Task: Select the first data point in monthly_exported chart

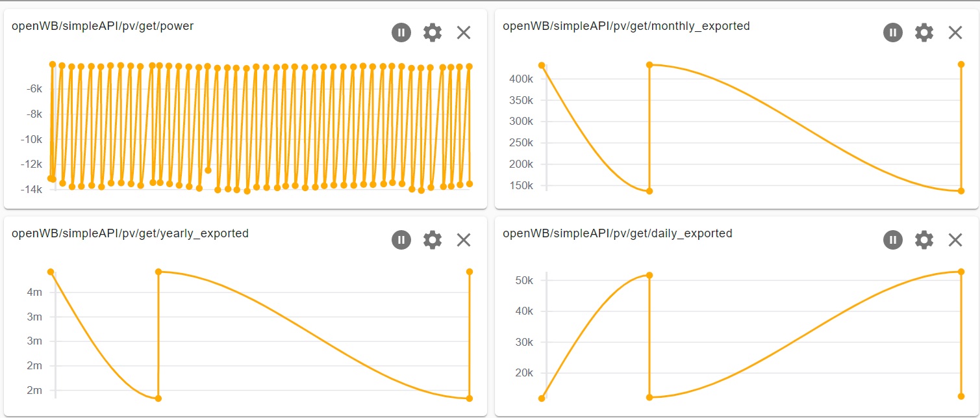Action: (542, 66)
